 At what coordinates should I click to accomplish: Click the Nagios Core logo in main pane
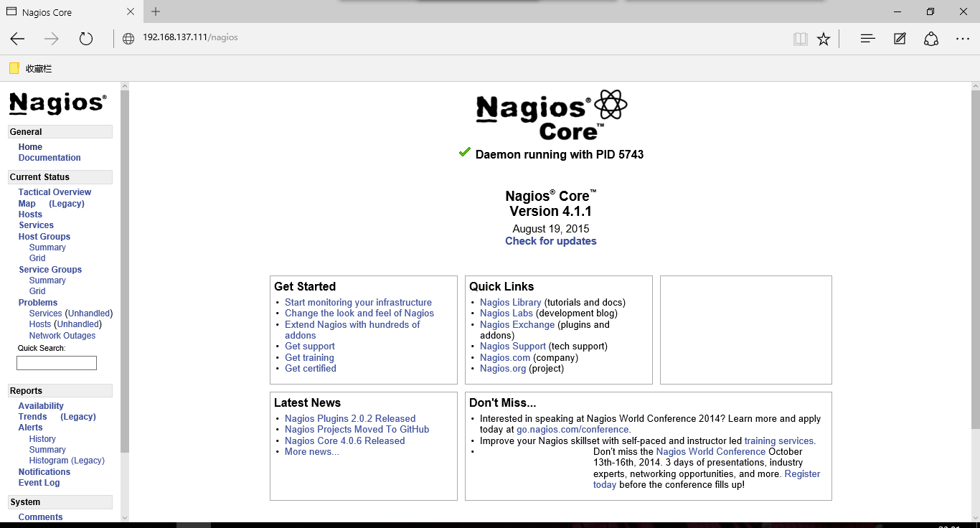[x=551, y=115]
